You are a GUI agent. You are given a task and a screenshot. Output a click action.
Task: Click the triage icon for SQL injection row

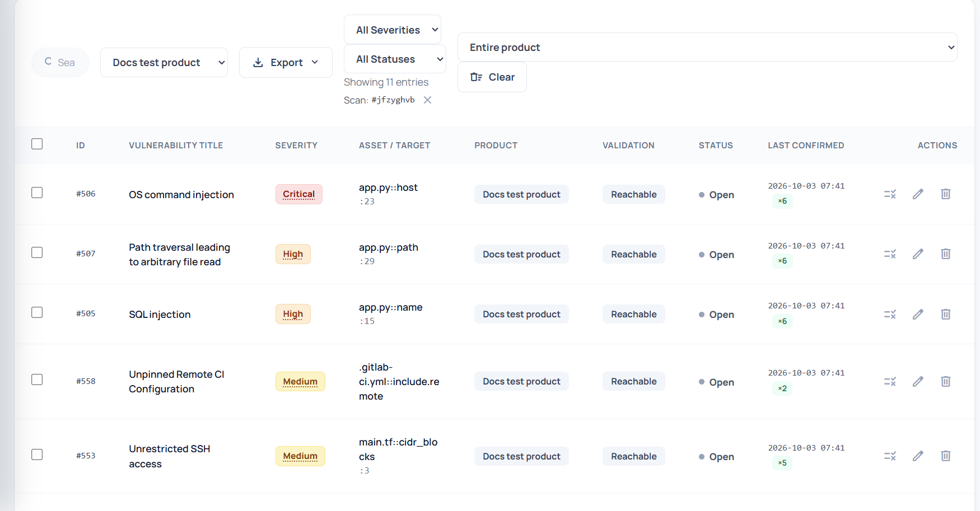(x=890, y=315)
